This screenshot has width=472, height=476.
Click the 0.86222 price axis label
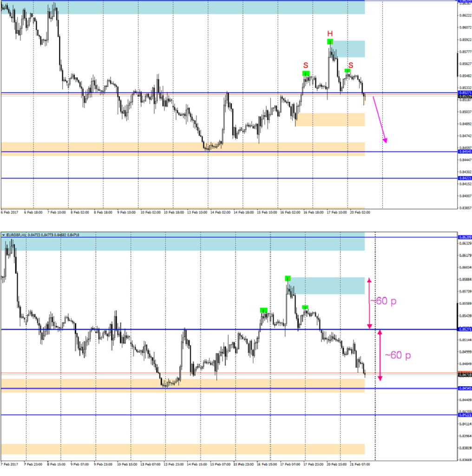[x=465, y=15]
